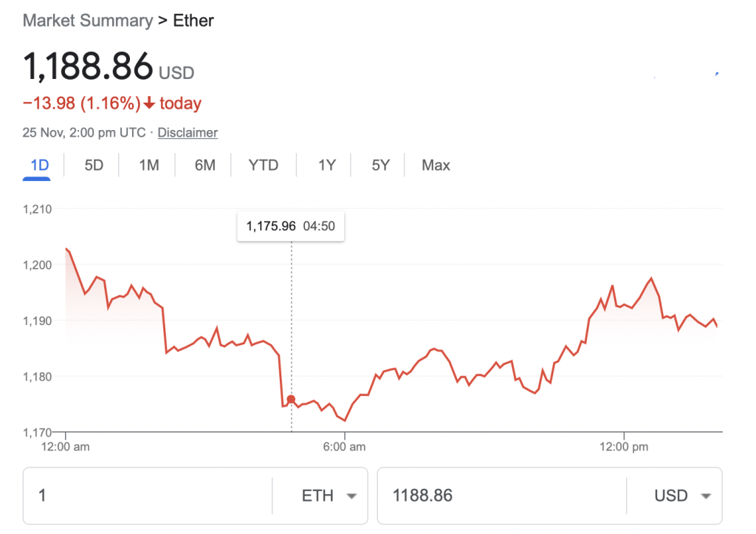Select the 1D time range tab
The image size is (756, 534).
point(40,165)
